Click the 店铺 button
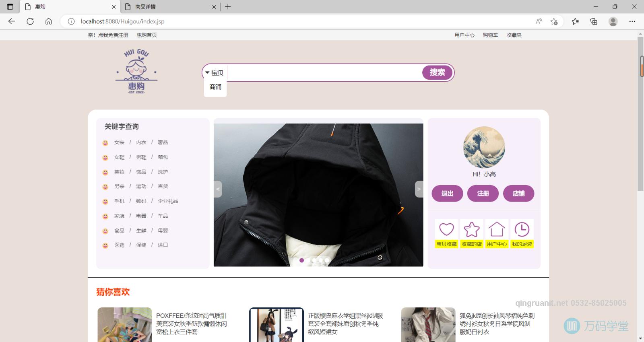Image resolution: width=644 pixels, height=342 pixels. point(518,194)
